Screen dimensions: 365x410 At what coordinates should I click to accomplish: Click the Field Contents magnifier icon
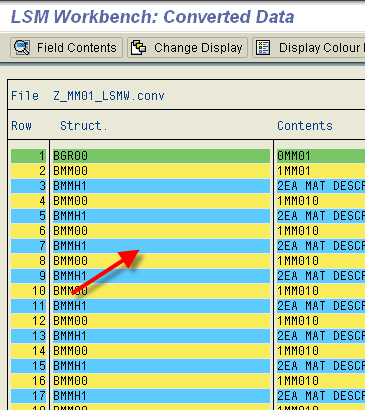[x=22, y=48]
